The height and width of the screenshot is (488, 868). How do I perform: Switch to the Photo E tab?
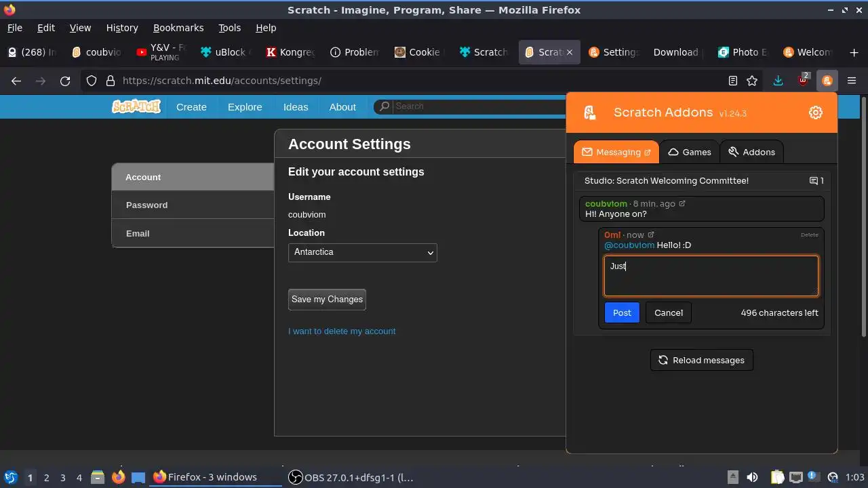coord(742,52)
